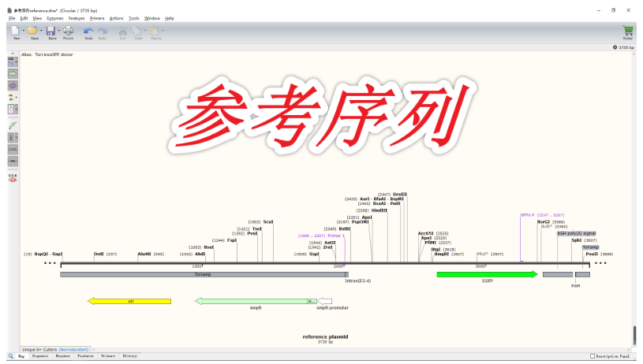
Task: Click the Order shopping cart icon
Action: pyautogui.click(x=627, y=31)
